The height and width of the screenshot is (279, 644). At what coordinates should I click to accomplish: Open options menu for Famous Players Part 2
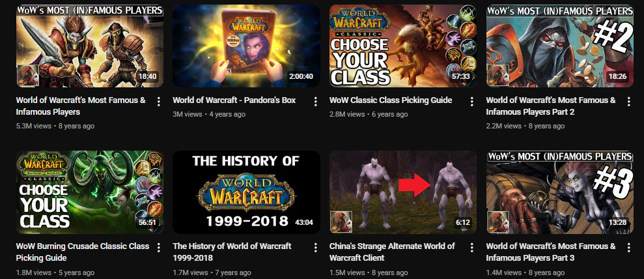click(x=629, y=101)
